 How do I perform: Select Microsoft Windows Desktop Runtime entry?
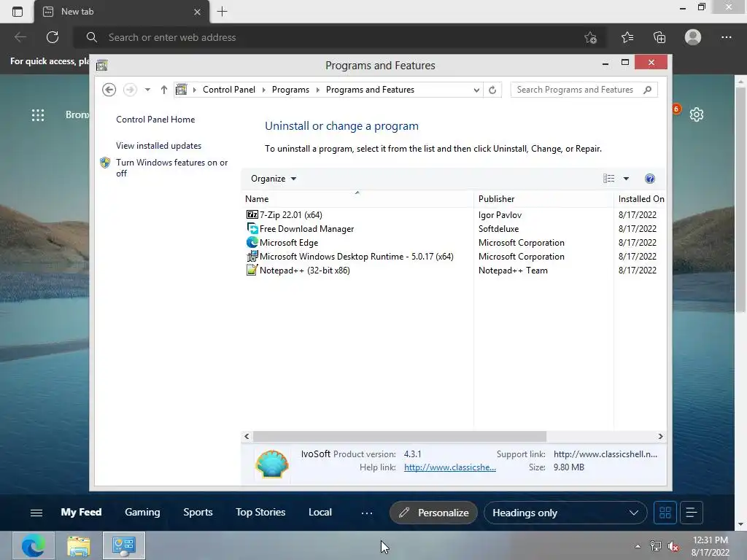[356, 257]
